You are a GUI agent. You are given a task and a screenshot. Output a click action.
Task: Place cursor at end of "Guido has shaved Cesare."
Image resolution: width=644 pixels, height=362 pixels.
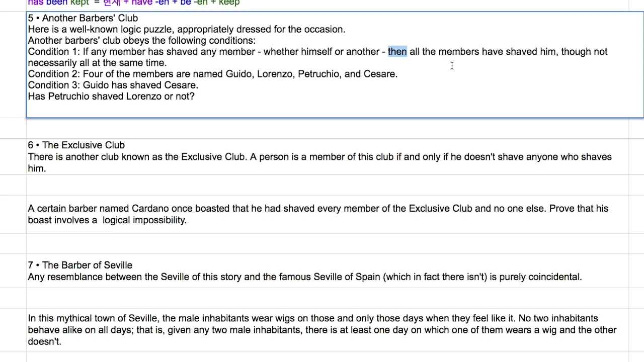coord(199,85)
